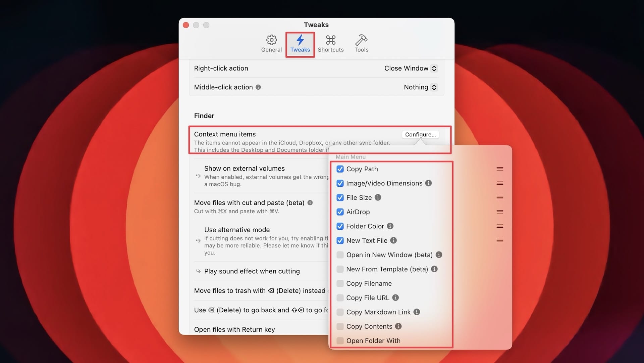Click the File Size info icon
644x363 pixels.
378,197
